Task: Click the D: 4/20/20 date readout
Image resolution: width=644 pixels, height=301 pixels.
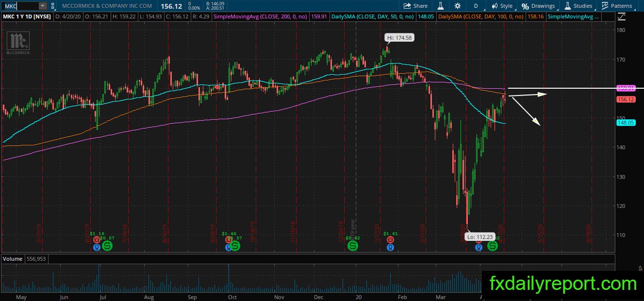Action: (x=68, y=16)
